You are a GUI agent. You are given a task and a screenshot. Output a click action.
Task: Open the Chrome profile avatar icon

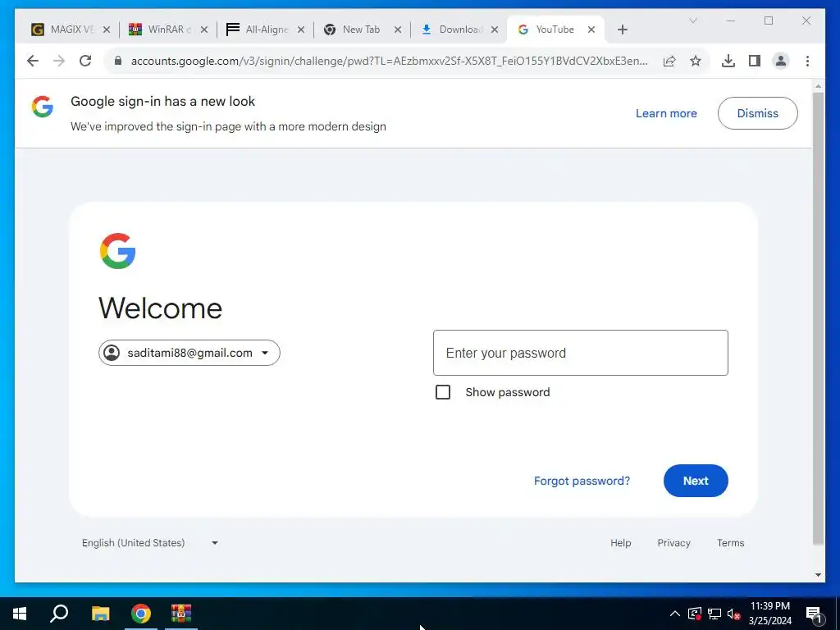point(781,61)
